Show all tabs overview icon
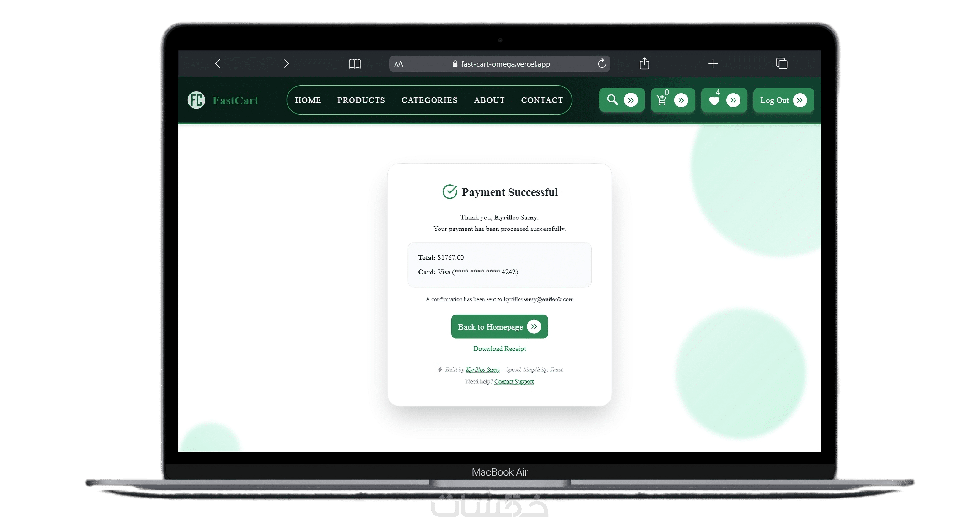Viewport: 980px width, 528px height. tap(781, 63)
